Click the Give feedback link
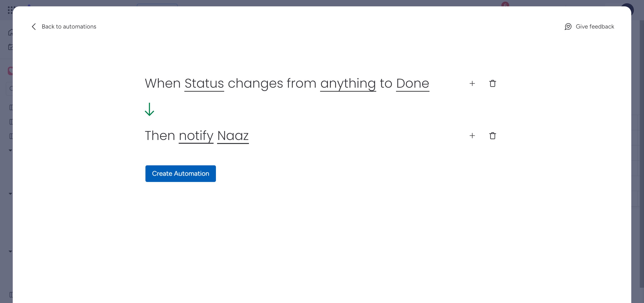The image size is (644, 303). [595, 26]
